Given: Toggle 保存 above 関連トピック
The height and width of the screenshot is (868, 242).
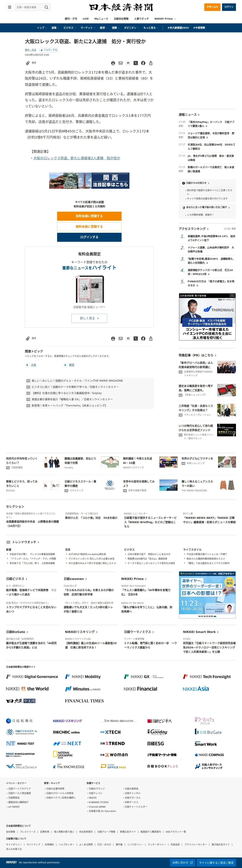Looking at the screenshot, I should [x=31, y=338].
